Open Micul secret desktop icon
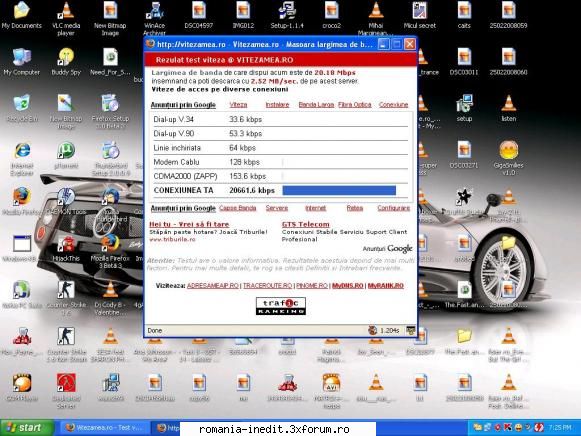The width and height of the screenshot is (581, 436). pyautogui.click(x=420, y=16)
